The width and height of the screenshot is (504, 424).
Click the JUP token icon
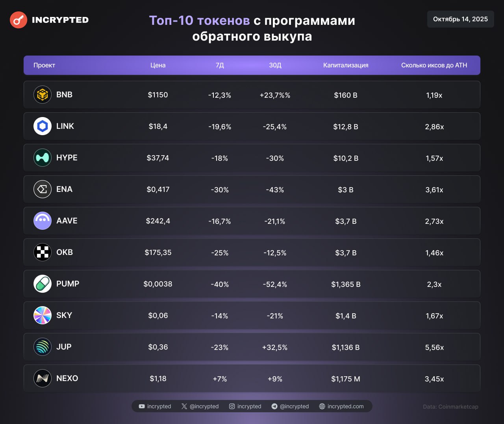[x=43, y=347]
